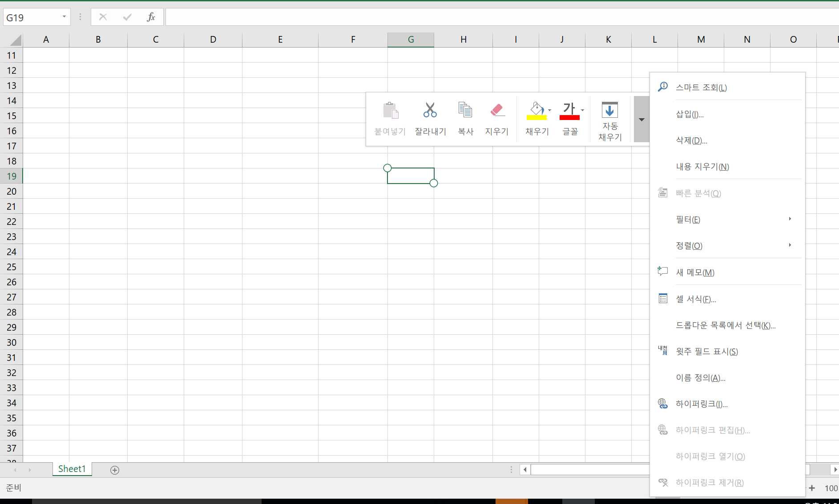The height and width of the screenshot is (504, 839).
Task: Open the font color (글꼴) dropdown arrow
Action: [583, 110]
